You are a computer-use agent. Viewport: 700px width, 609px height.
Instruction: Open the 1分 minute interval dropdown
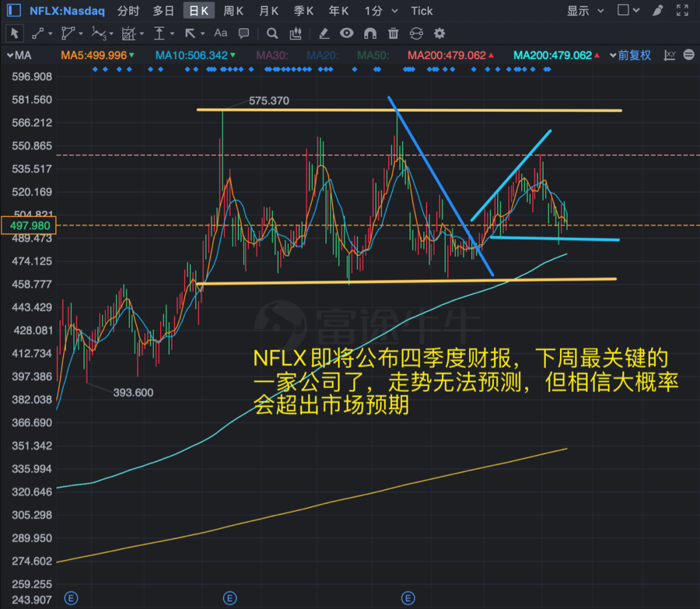click(x=381, y=11)
